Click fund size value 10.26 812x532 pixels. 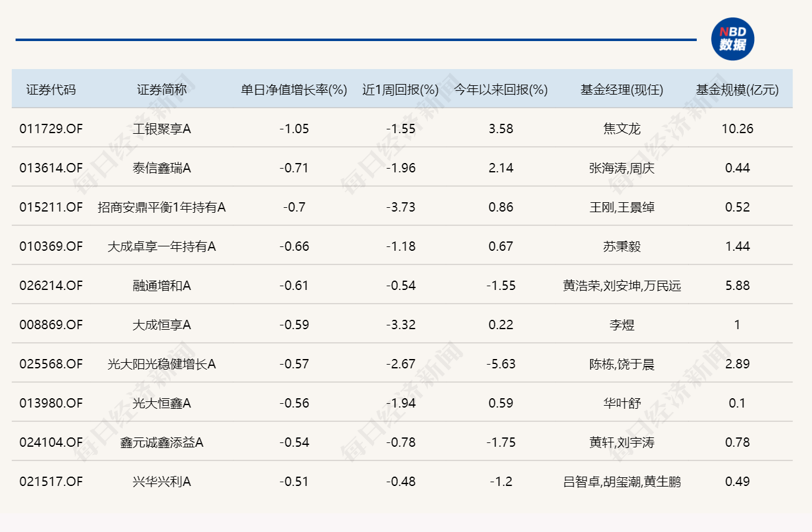(737, 129)
